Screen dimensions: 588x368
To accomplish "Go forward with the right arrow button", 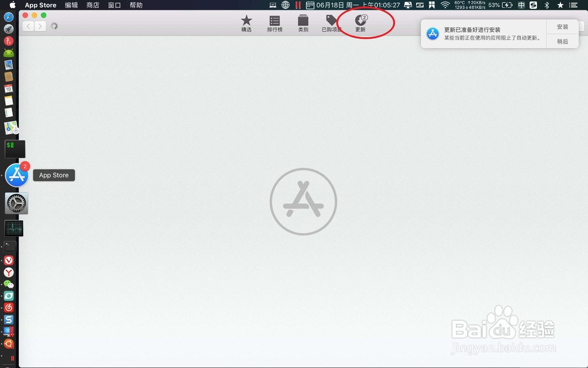I will coord(40,26).
